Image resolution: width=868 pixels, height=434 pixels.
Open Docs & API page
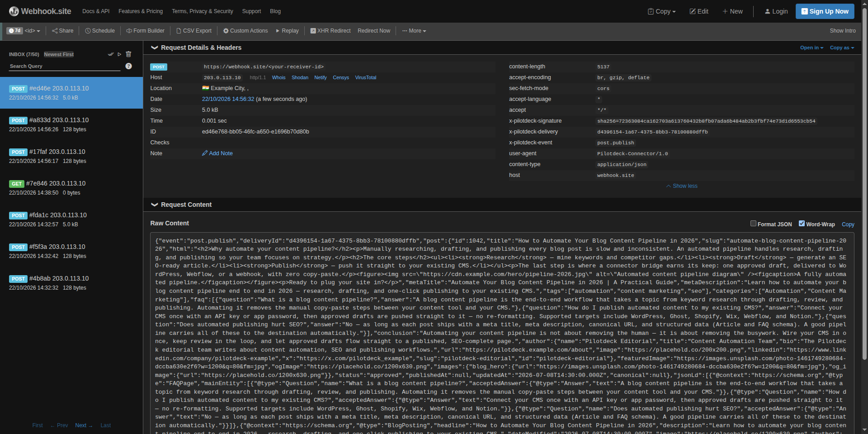tap(96, 11)
